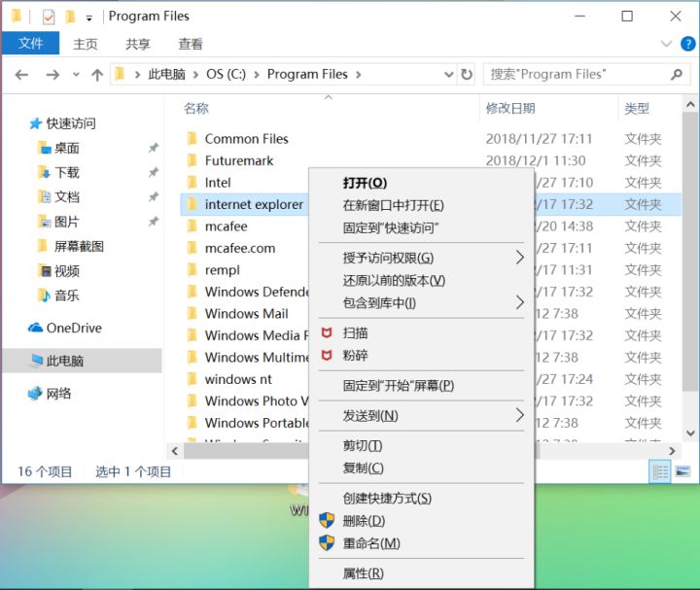
Task: Select the windows nt folder
Action: point(238,379)
